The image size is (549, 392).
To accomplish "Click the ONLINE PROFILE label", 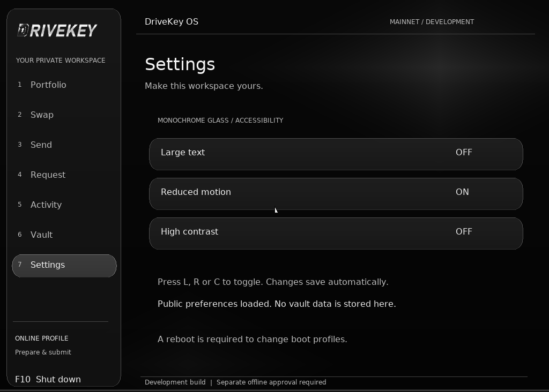I will tap(42, 338).
